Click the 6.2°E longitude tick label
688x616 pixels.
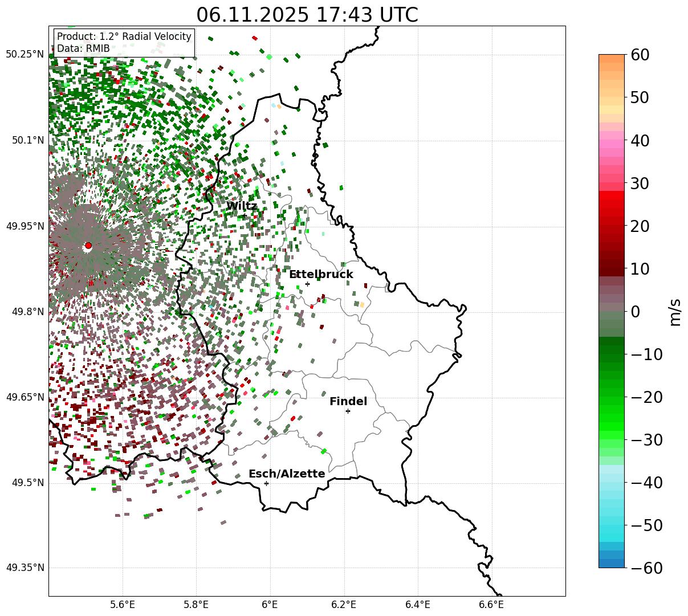click(344, 605)
